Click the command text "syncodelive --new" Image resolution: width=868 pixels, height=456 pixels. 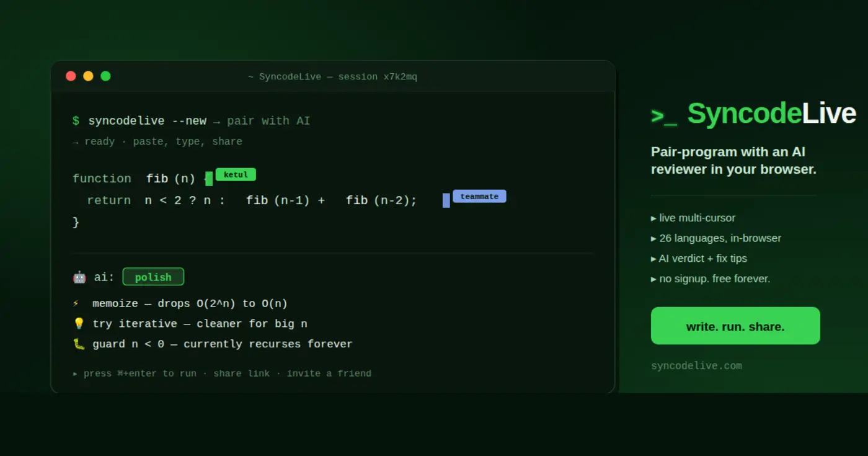[148, 121]
